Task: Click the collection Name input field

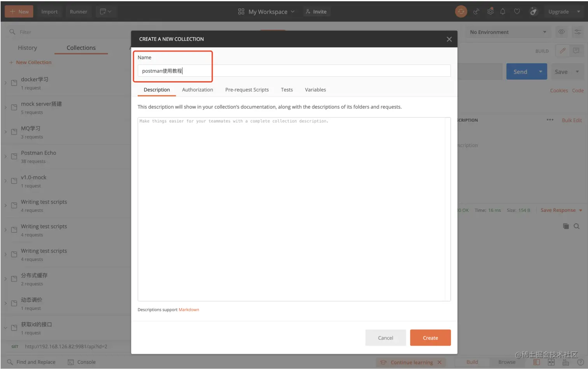Action: 294,71
